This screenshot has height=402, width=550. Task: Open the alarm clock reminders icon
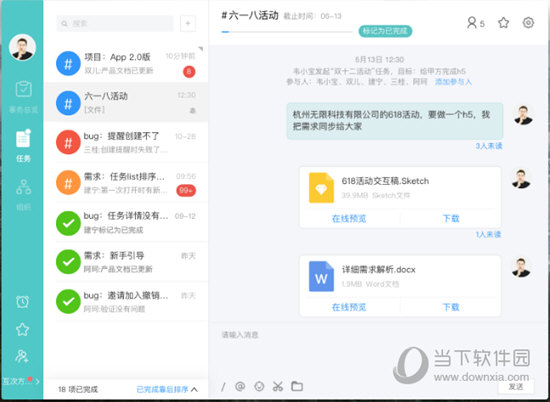(22, 302)
